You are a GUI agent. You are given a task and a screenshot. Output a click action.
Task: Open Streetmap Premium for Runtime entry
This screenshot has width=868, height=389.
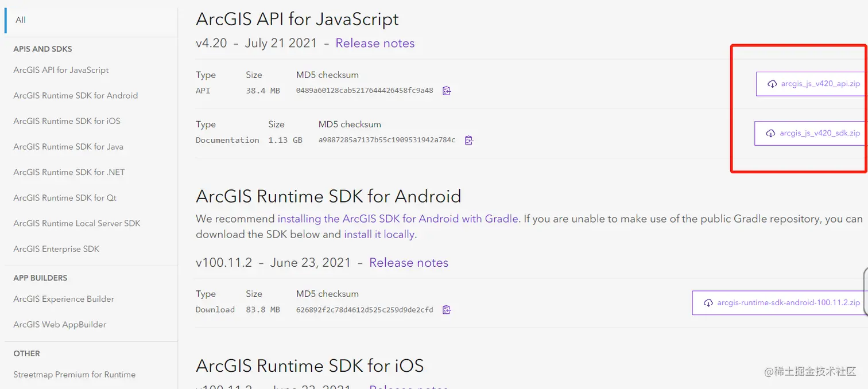(74, 375)
